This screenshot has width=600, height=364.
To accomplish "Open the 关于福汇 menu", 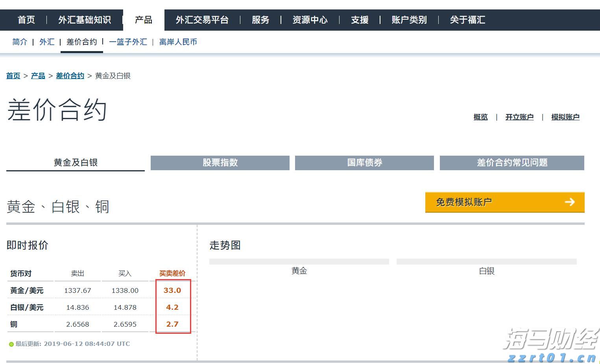I will pyautogui.click(x=467, y=20).
